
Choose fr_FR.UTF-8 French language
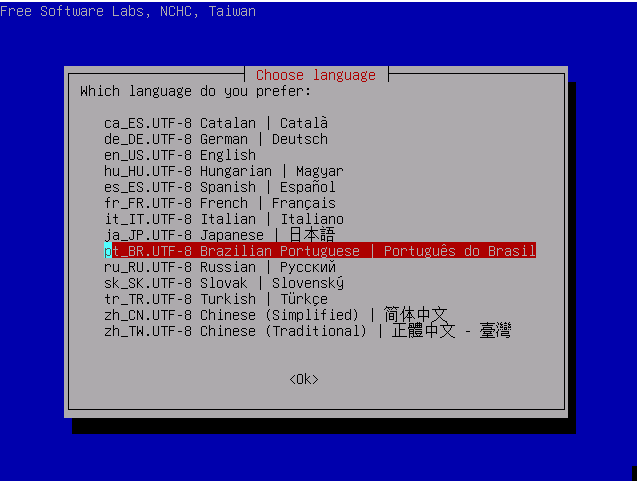pos(220,203)
